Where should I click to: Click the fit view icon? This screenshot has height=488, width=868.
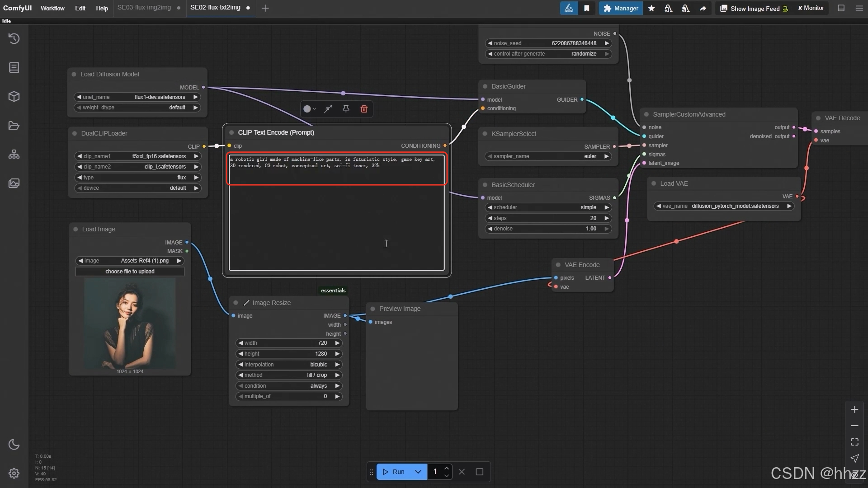(x=854, y=442)
